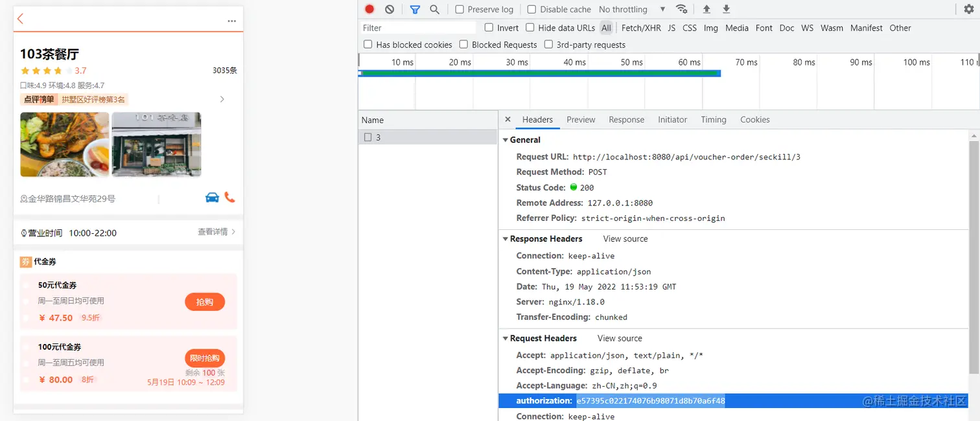Click the import HAR upload arrow
The width and height of the screenshot is (980, 421).
pos(706,9)
